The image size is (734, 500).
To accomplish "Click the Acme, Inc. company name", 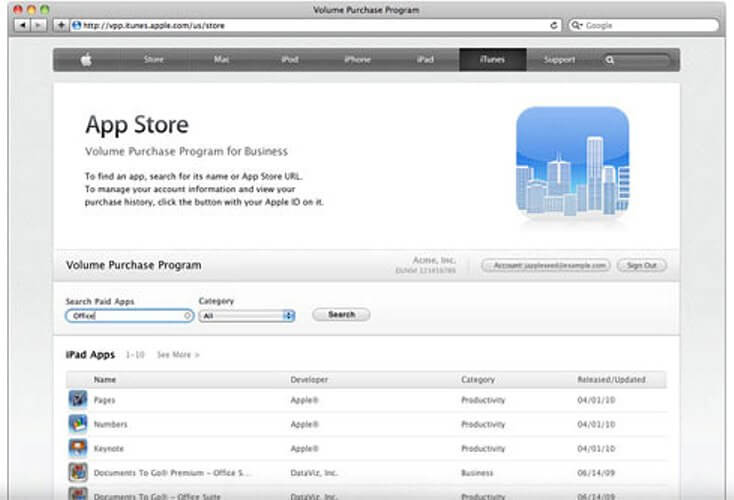I will [434, 260].
